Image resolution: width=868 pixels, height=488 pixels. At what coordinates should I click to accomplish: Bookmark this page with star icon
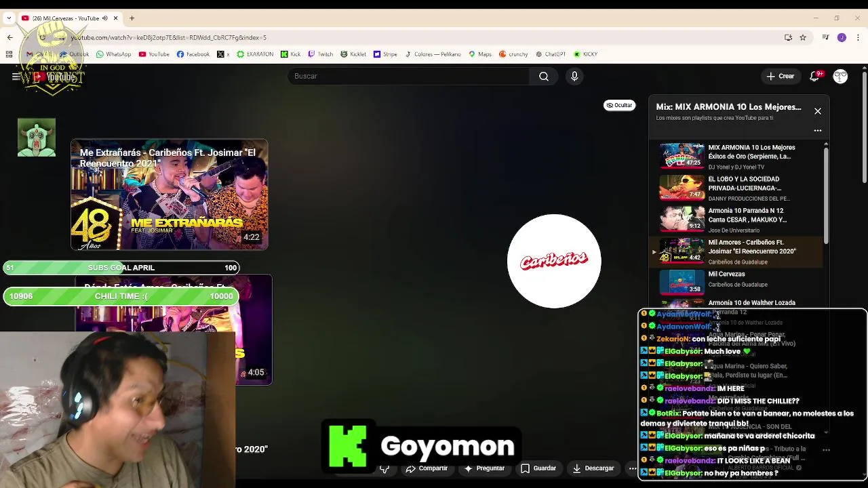(x=803, y=37)
